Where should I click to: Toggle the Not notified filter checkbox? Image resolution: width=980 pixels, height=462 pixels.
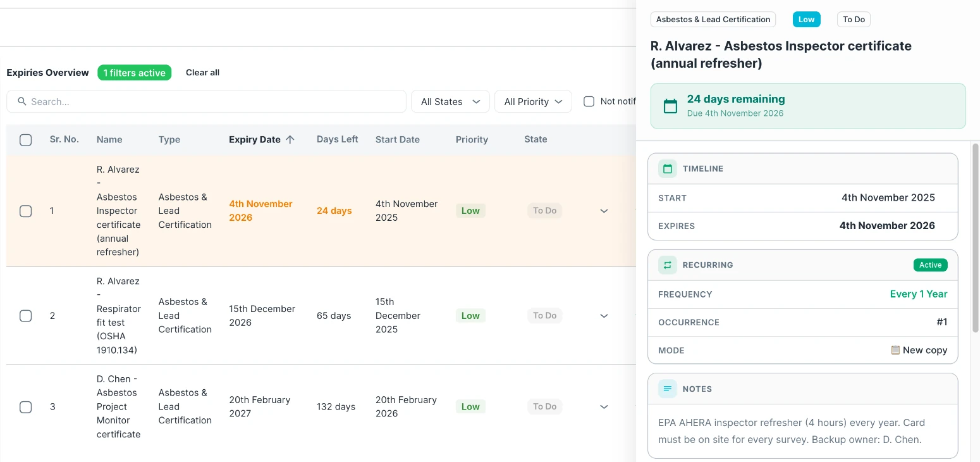[x=589, y=101]
